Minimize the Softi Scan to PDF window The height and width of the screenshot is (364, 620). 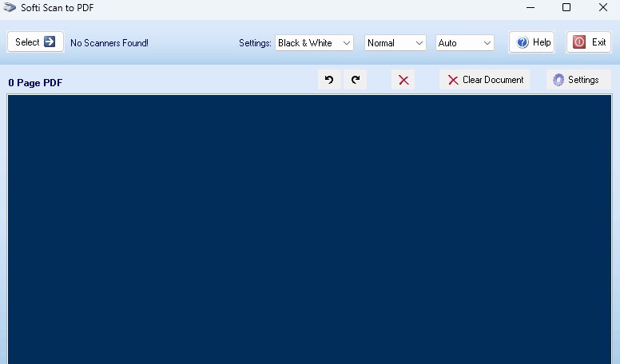[x=531, y=7]
